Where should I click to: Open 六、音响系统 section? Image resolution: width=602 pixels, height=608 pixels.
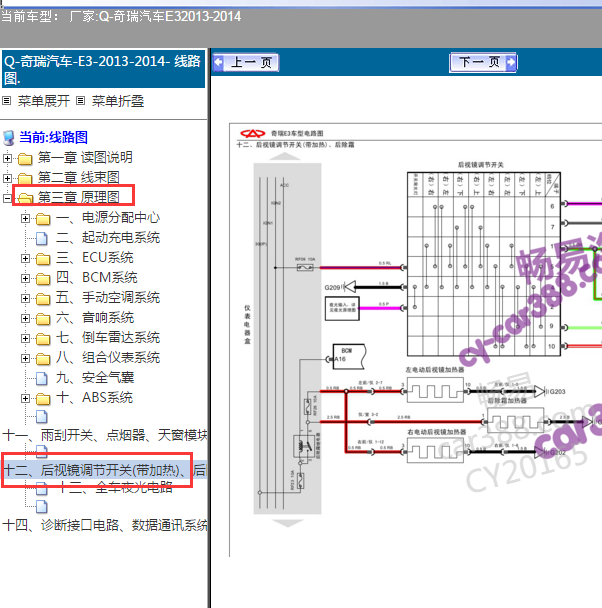click(x=95, y=318)
